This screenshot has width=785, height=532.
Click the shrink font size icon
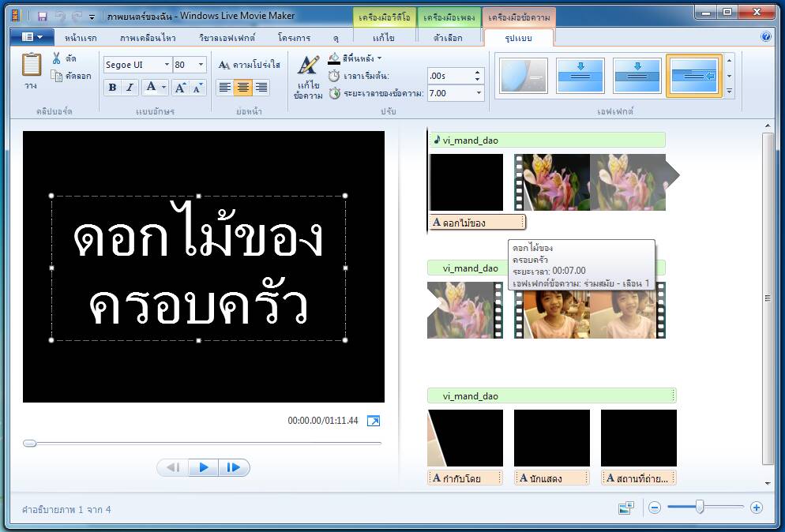tap(197, 88)
